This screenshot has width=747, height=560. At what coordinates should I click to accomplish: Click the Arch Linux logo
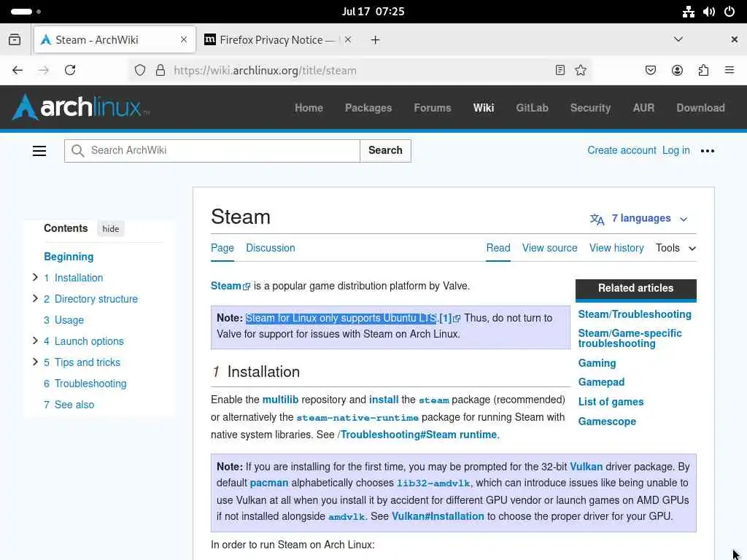point(80,107)
